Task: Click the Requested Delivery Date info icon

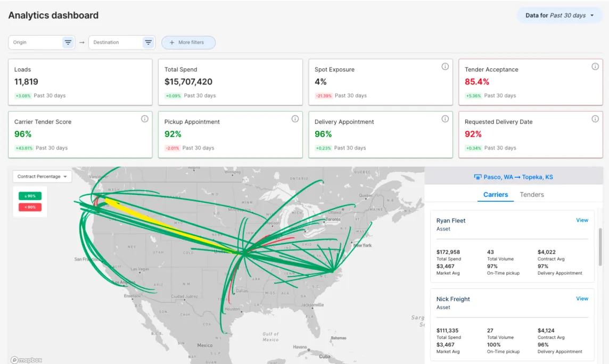Action: [595, 119]
